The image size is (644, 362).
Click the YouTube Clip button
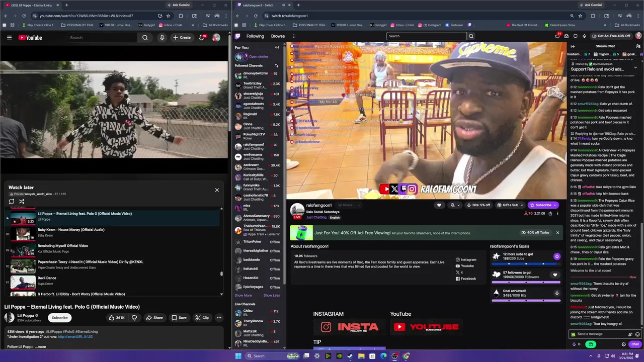pos(202,318)
